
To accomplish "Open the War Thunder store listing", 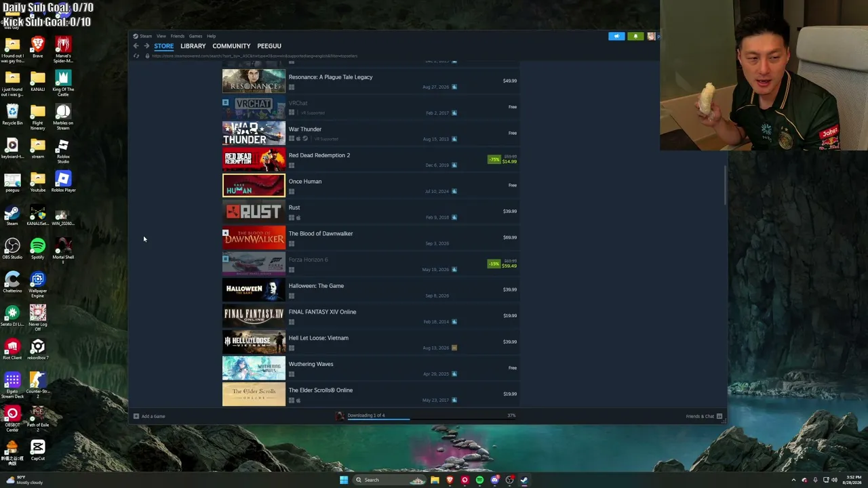I will coord(371,133).
